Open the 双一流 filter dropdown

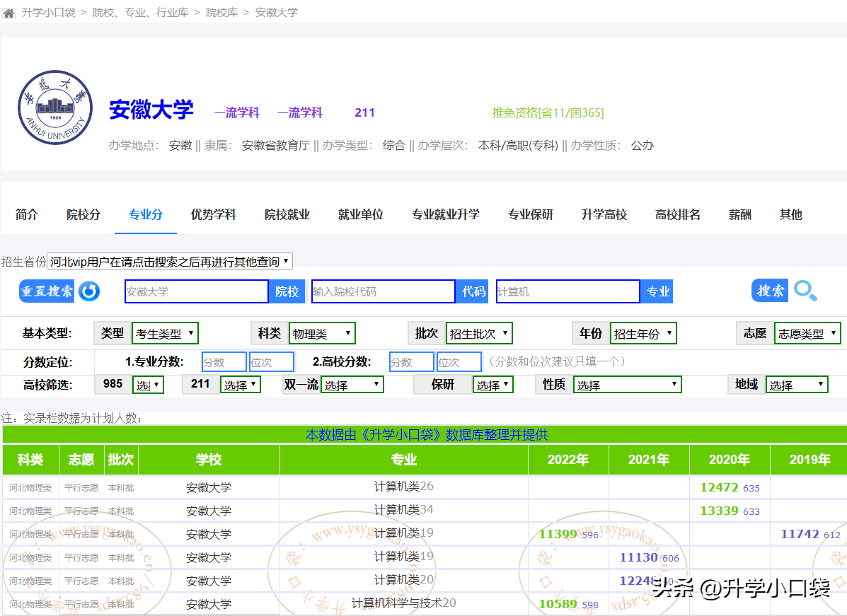(352, 385)
